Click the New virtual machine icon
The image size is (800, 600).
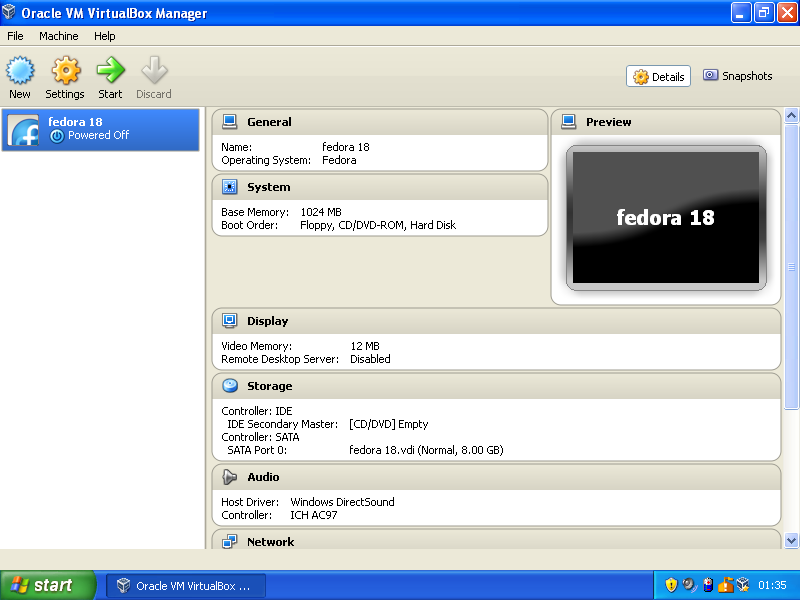[x=20, y=71]
